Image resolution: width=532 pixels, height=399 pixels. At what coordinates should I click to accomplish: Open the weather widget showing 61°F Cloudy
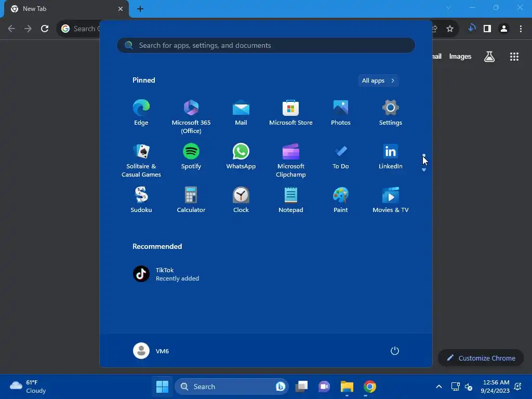click(x=28, y=387)
